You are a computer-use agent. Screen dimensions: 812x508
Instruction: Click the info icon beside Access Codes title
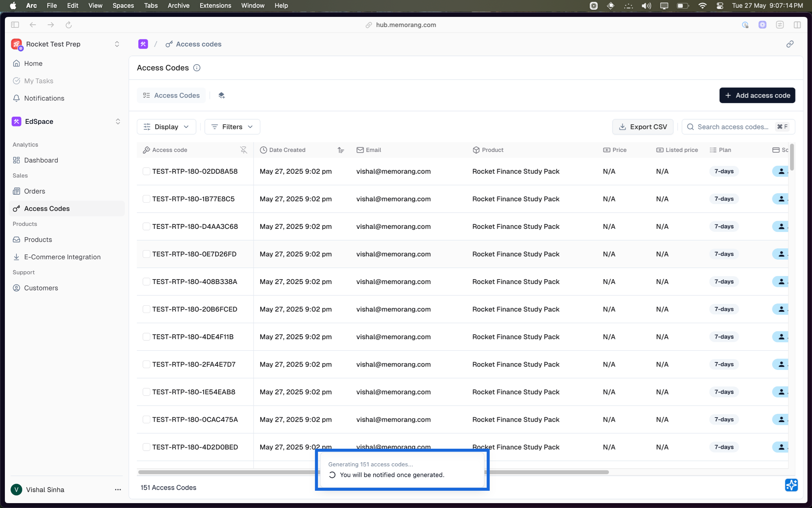[196, 68]
